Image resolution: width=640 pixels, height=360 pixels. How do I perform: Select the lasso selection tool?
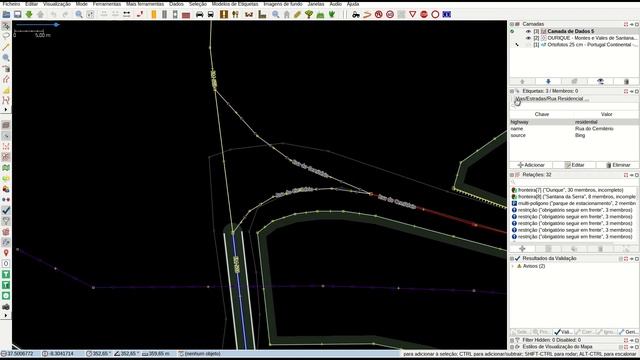pos(6,36)
